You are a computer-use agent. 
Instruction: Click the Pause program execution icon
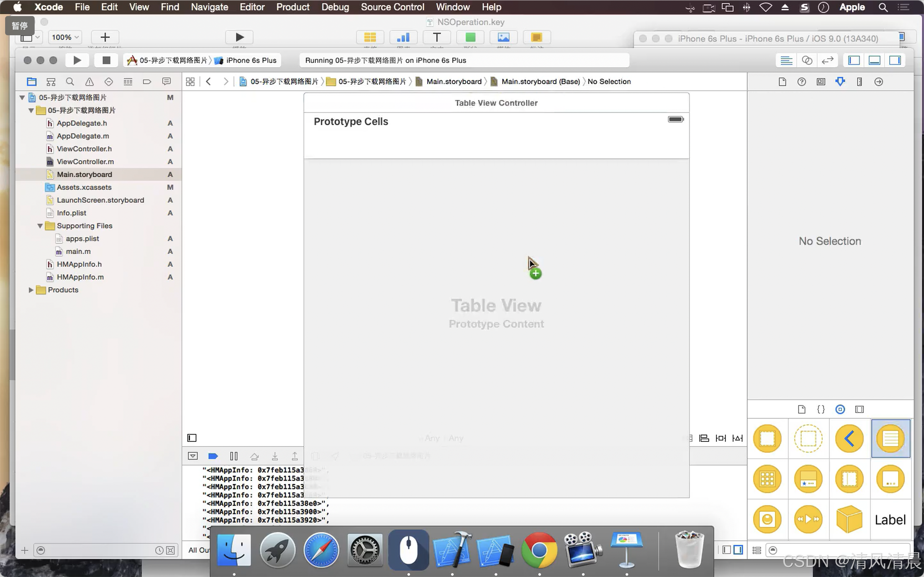click(234, 456)
